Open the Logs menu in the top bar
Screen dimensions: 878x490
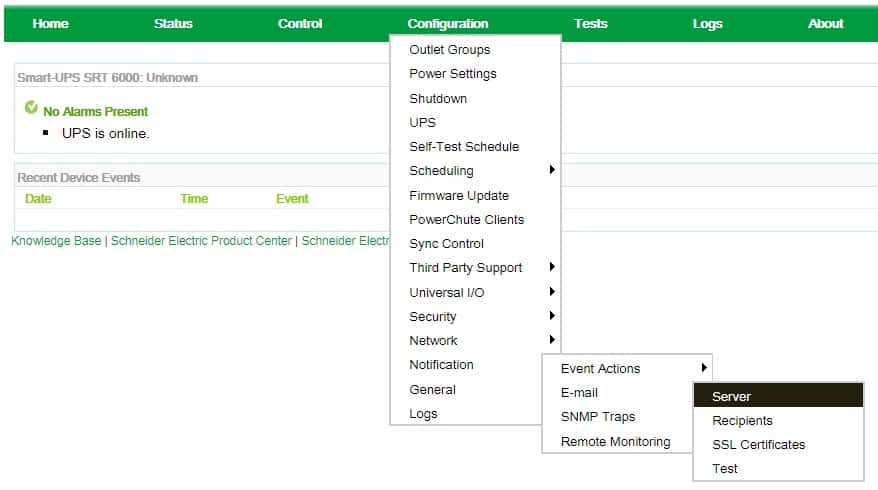[707, 24]
